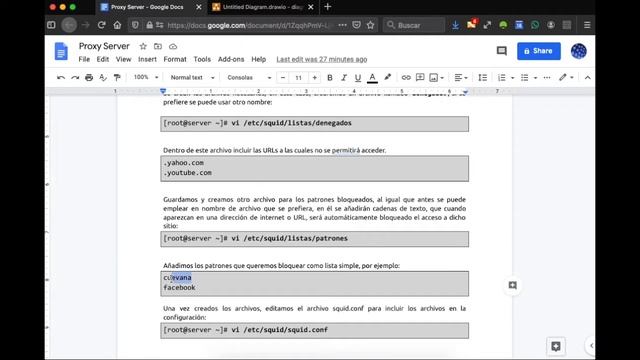This screenshot has width=640, height=360.
Task: Hide the menus with the collapse chevron
Action: 587,78
